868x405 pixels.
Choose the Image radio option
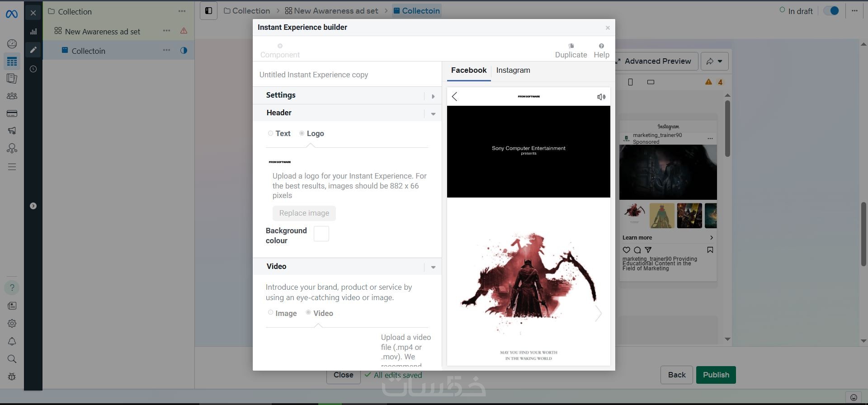(x=270, y=312)
